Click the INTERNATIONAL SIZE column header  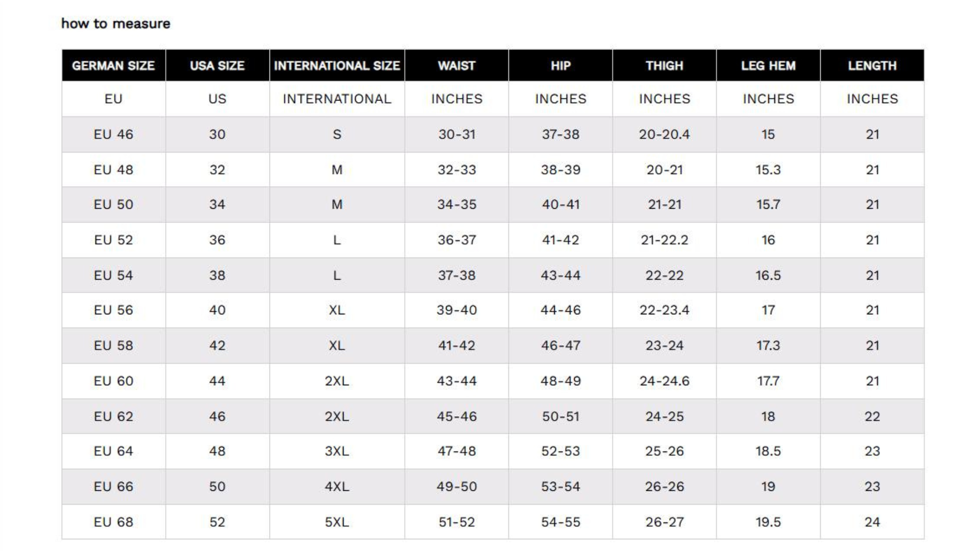(337, 65)
